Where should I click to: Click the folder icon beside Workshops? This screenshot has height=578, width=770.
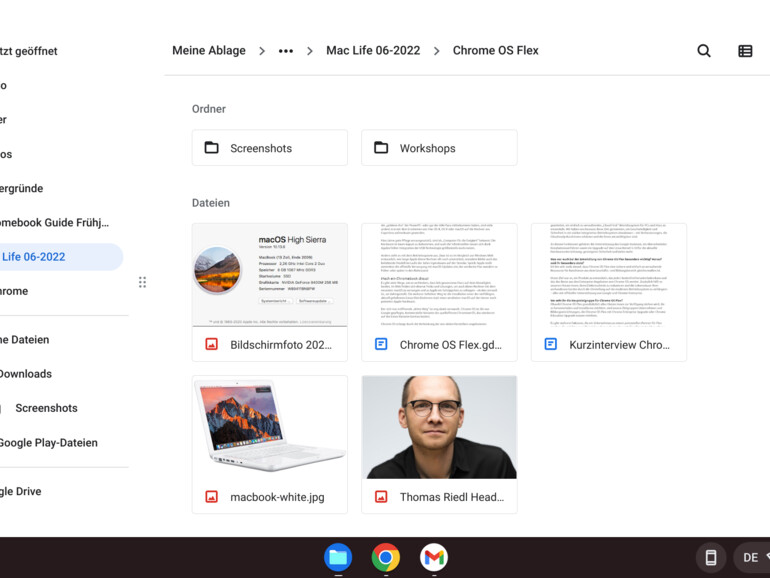[381, 148]
